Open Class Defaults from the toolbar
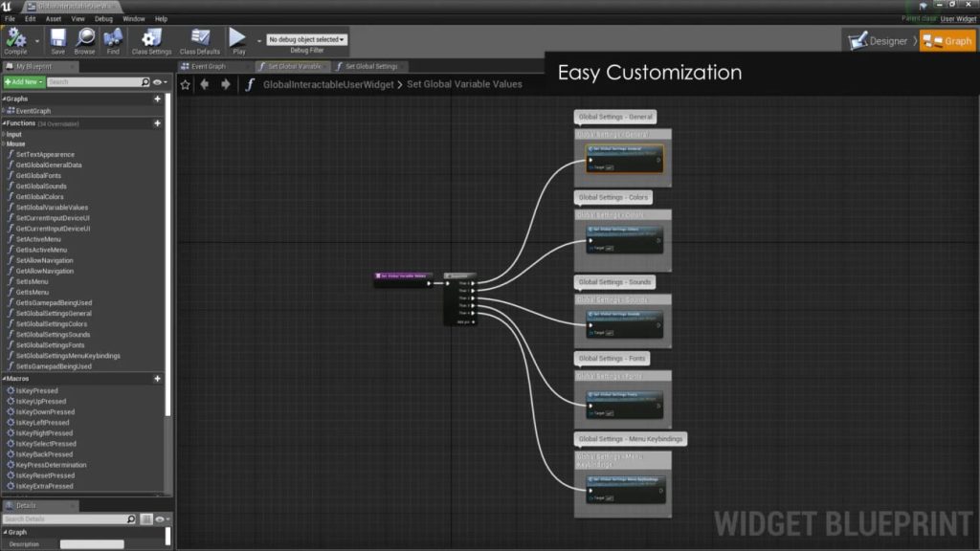Viewport: 980px width, 551px height. tap(200, 40)
